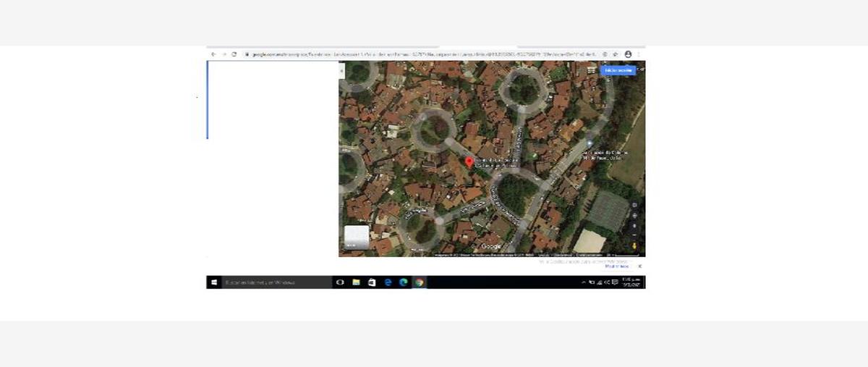Image resolution: width=868 pixels, height=367 pixels.
Task: Show hidden system tray icons chevron
Action: click(x=584, y=282)
